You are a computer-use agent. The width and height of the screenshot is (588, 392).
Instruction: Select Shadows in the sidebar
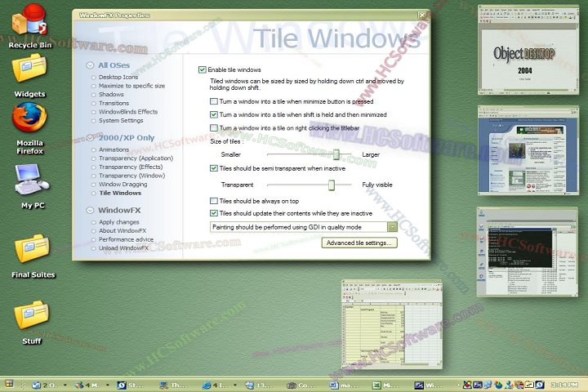111,94
